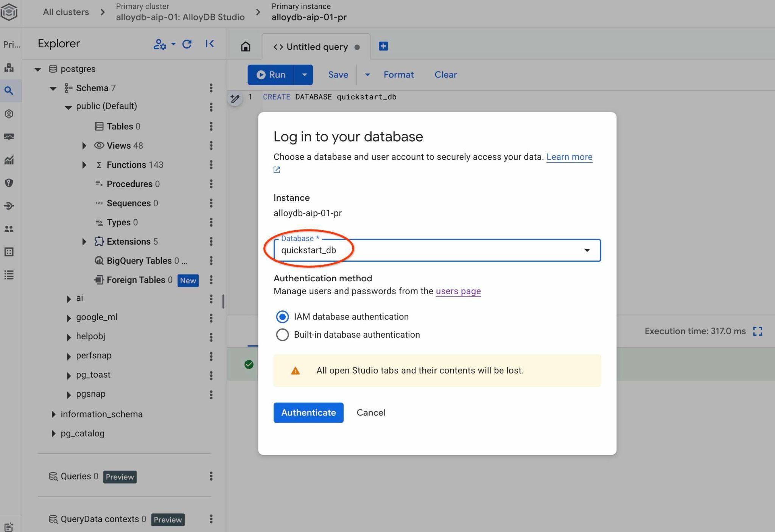The height and width of the screenshot is (532, 775).
Task: Click the AI edit wand icon beside line 1
Action: (235, 99)
